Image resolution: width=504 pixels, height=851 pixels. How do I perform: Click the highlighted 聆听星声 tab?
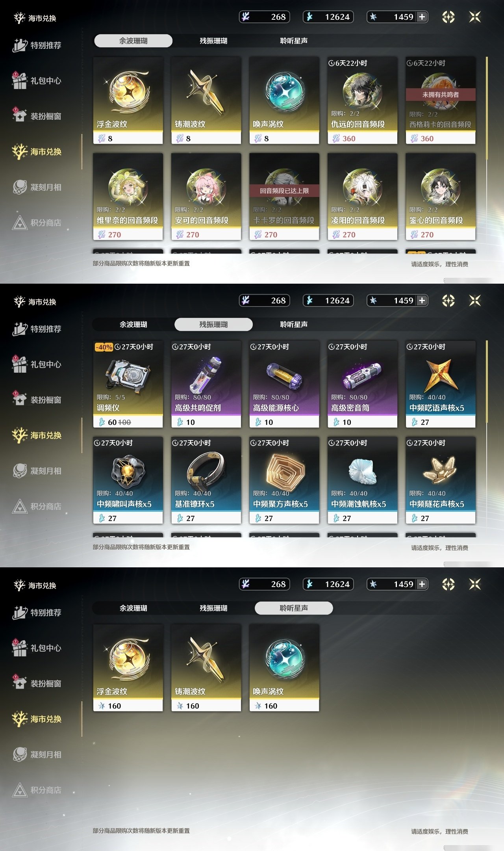294,608
